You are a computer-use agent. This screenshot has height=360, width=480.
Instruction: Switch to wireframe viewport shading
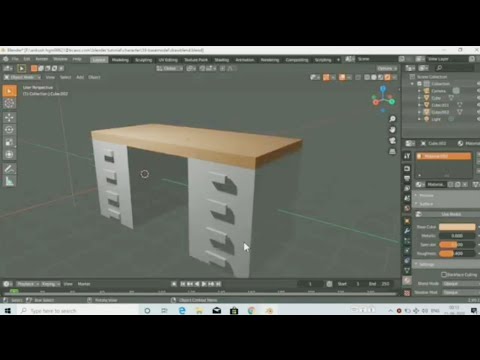(367, 77)
